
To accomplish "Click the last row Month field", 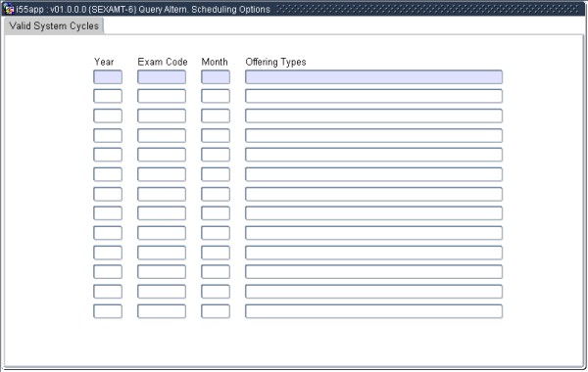I will pyautogui.click(x=216, y=311).
